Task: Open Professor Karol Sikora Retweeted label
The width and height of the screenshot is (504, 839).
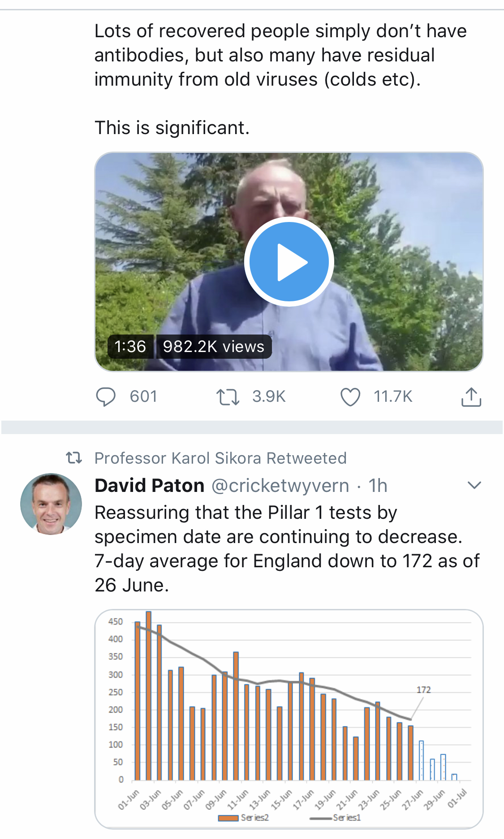Action: 220,458
